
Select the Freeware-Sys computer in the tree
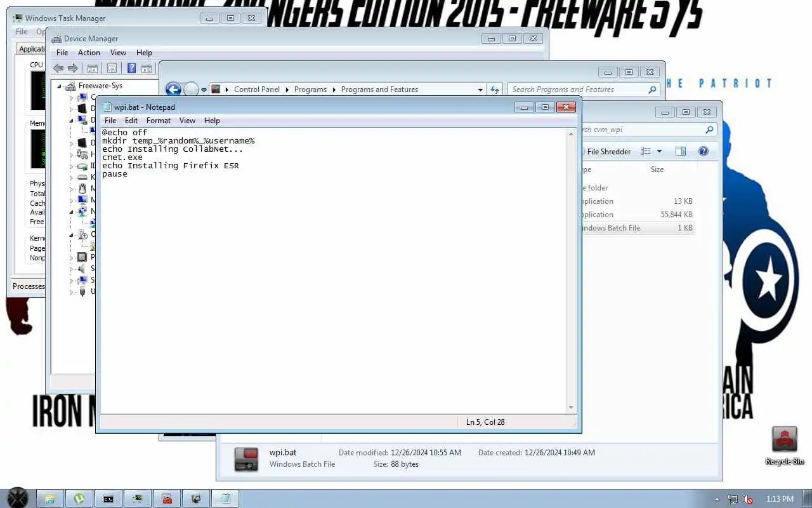[x=100, y=86]
